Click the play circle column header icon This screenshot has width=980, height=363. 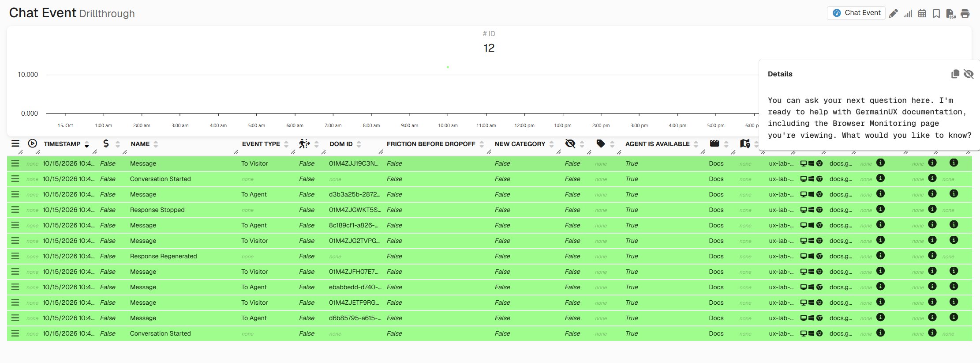click(x=32, y=144)
